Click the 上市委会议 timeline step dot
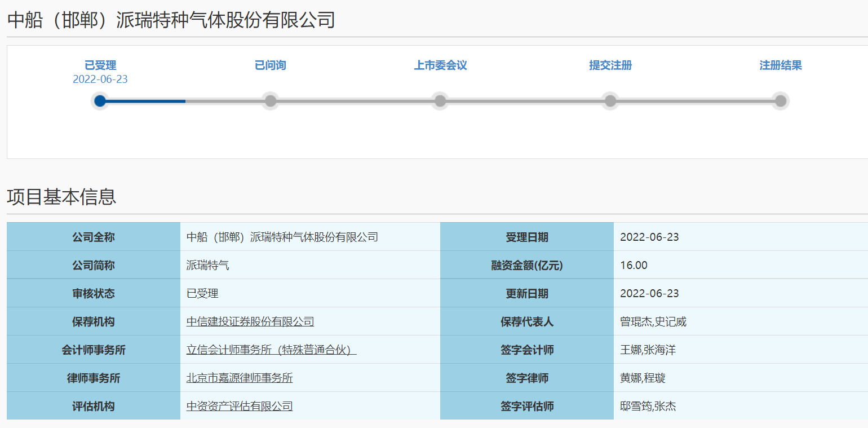 click(x=440, y=101)
